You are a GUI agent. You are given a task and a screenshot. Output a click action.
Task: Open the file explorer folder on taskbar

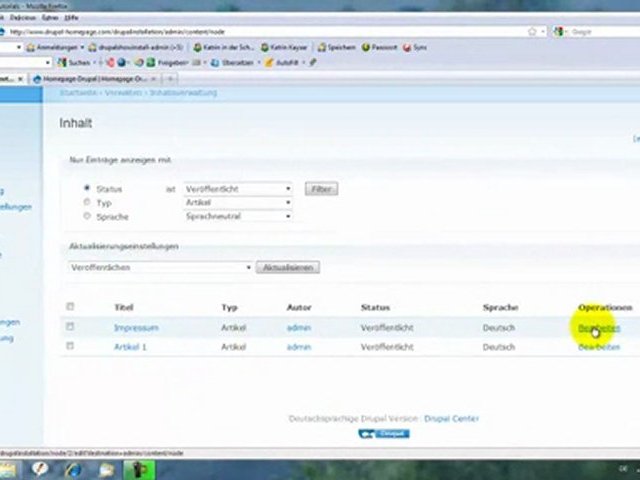(107, 469)
